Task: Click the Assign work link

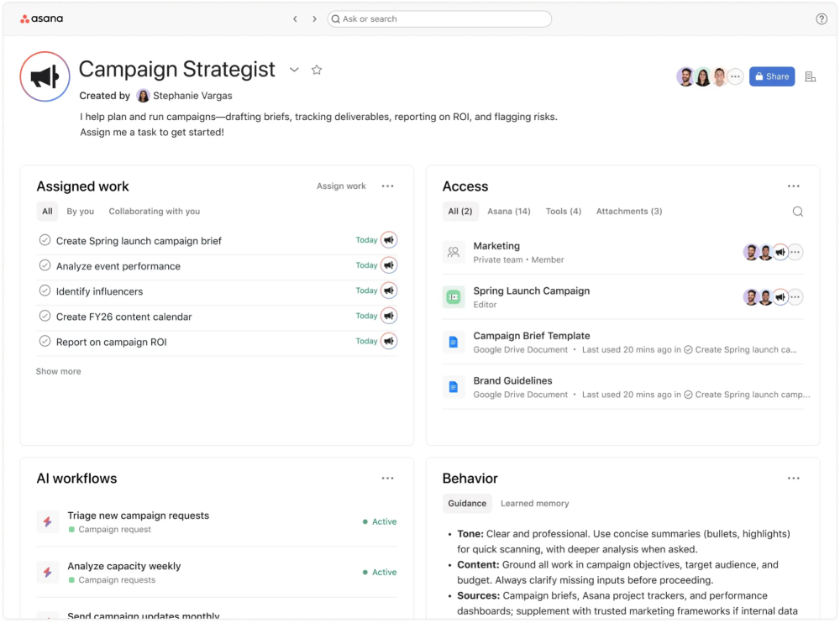Action: coord(341,186)
